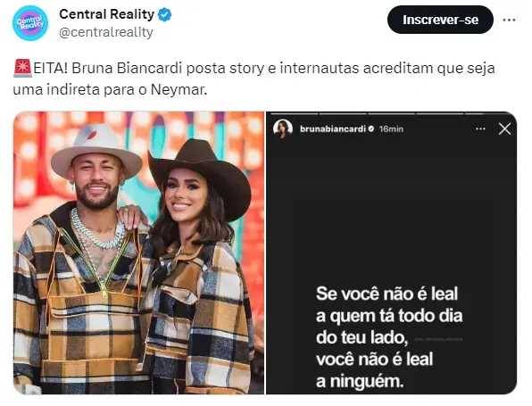Click the Inscrever-se subscribe button
The width and height of the screenshot is (532, 406).
[440, 20]
